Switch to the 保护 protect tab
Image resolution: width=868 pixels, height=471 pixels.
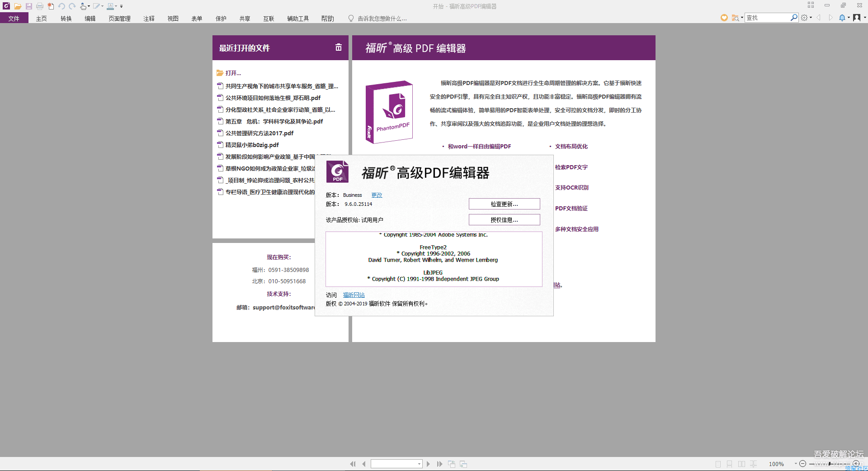pyautogui.click(x=221, y=19)
